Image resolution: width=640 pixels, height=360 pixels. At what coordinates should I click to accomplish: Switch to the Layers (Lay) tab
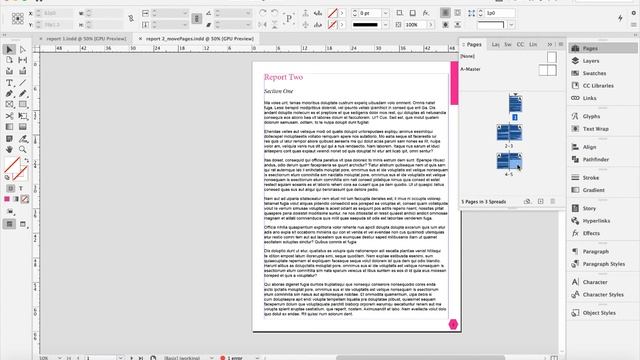coord(496,44)
